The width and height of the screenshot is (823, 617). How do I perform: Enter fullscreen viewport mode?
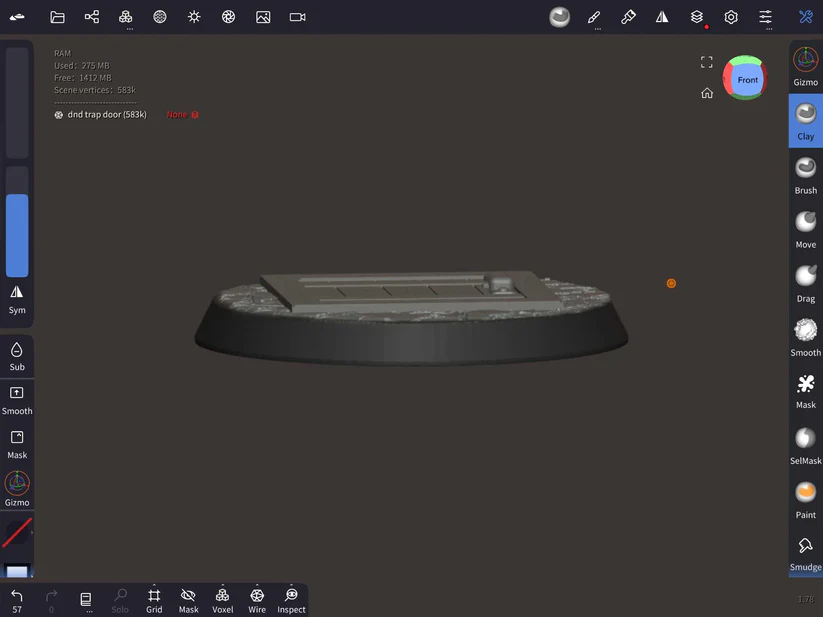click(x=706, y=62)
